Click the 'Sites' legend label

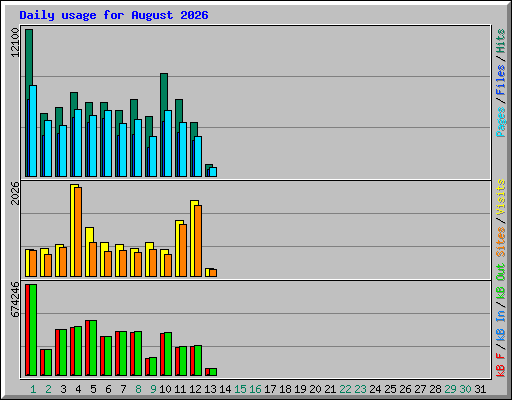point(500,242)
